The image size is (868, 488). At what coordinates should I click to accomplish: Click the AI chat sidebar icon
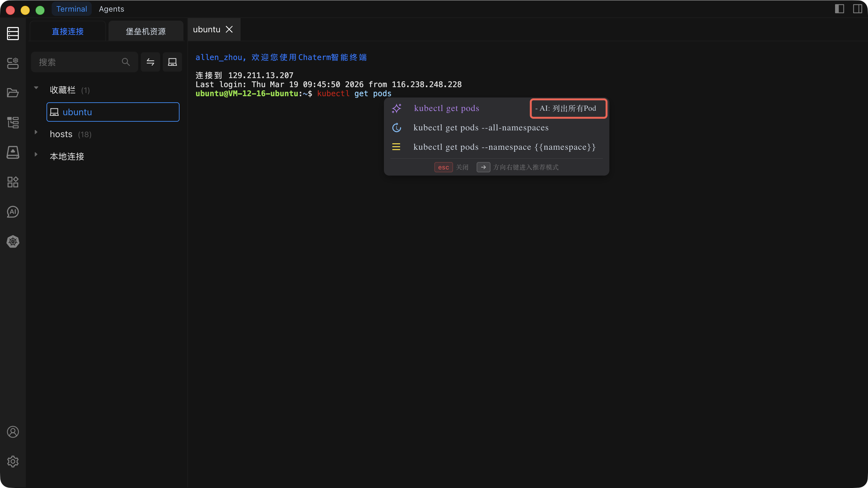(13, 212)
